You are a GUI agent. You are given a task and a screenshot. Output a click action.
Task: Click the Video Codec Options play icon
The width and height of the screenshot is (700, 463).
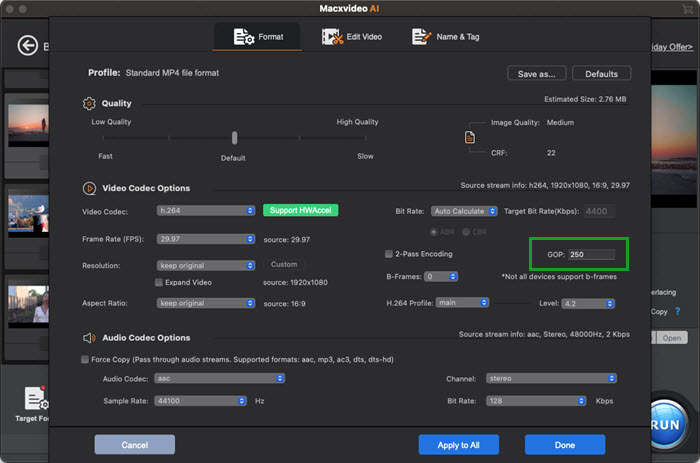point(89,188)
